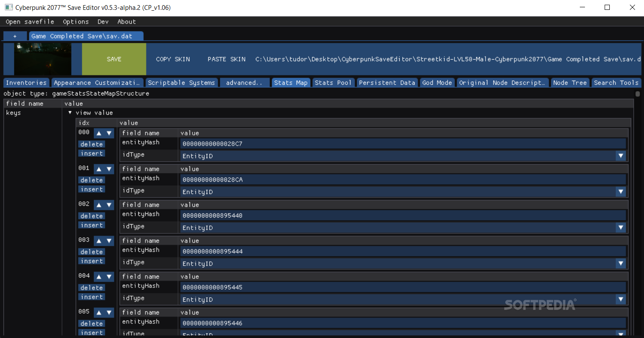Open idType dropdown for row 004

click(x=621, y=299)
